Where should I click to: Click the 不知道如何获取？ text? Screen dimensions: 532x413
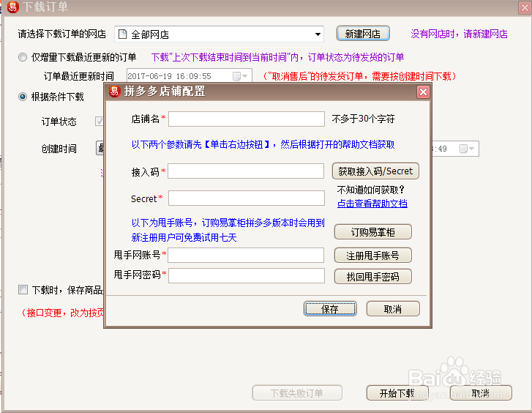[370, 190]
